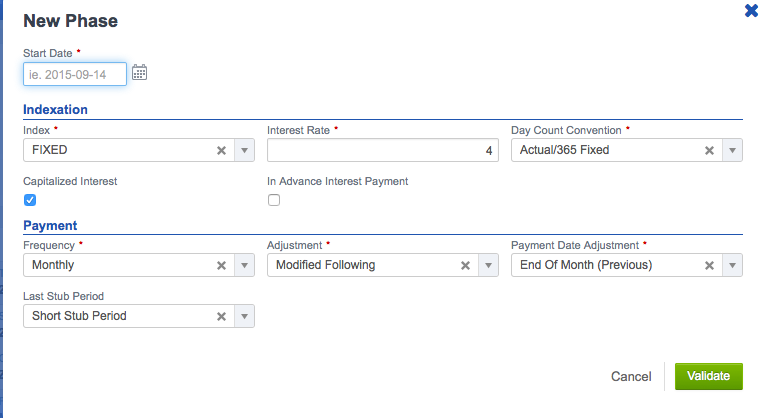Clear the Monthly frequency selection

click(x=221, y=266)
